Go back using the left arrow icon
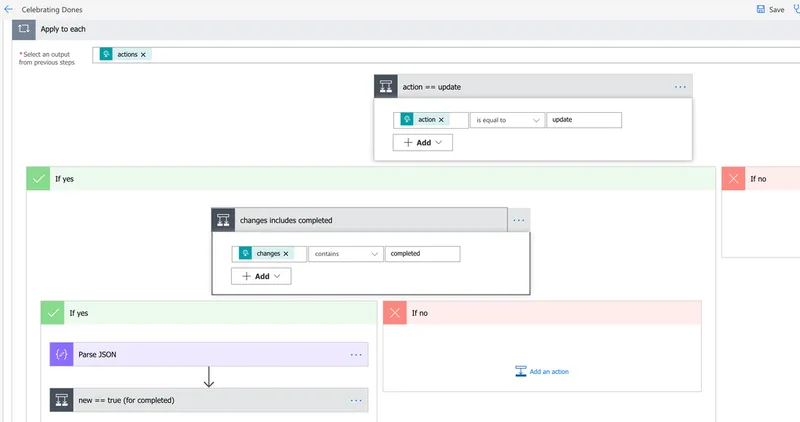This screenshot has height=422, width=800. (x=8, y=9)
